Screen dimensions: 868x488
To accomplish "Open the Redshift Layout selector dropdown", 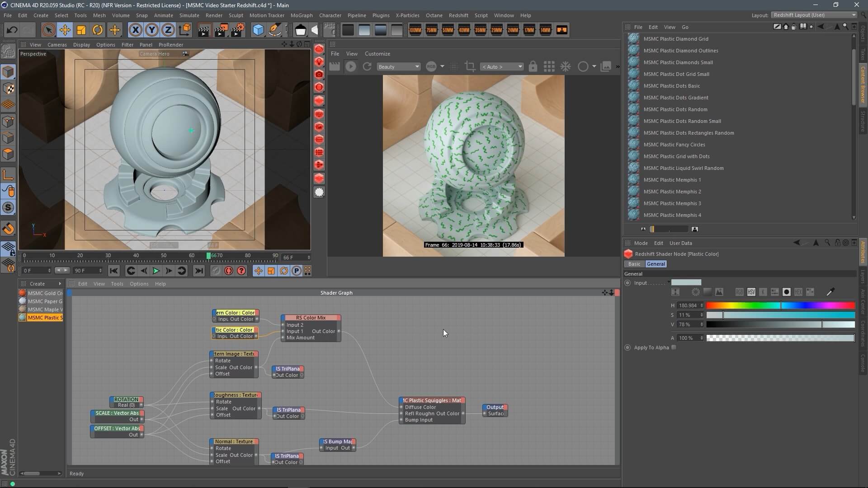I will point(814,15).
